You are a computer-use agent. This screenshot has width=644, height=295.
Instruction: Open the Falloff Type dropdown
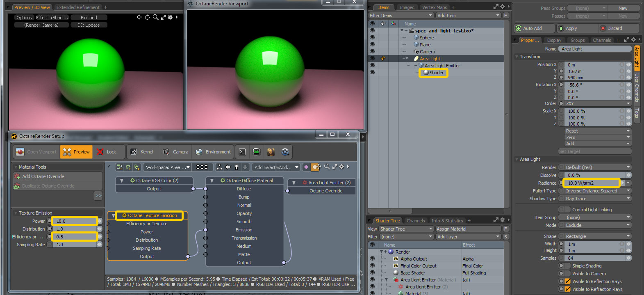598,191
